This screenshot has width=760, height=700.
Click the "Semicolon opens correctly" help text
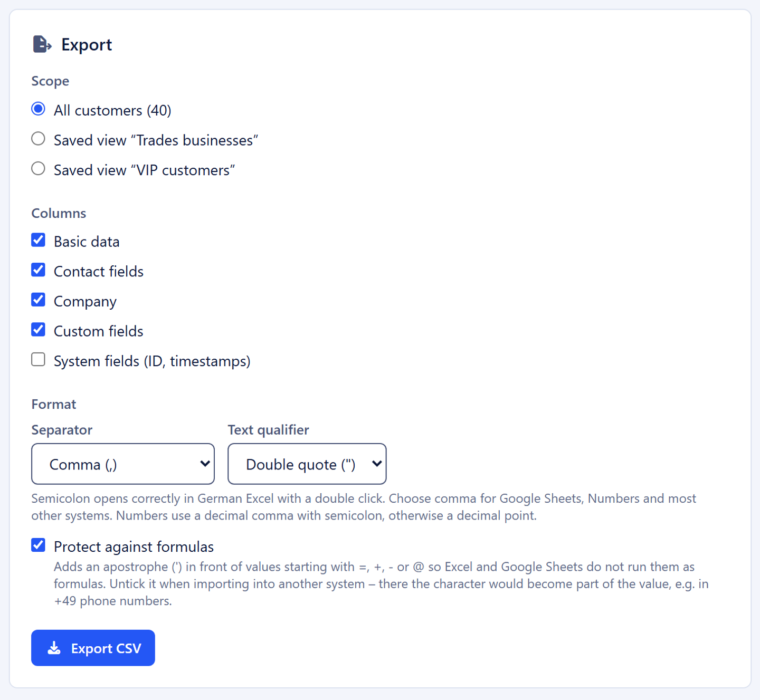pyautogui.click(x=364, y=507)
